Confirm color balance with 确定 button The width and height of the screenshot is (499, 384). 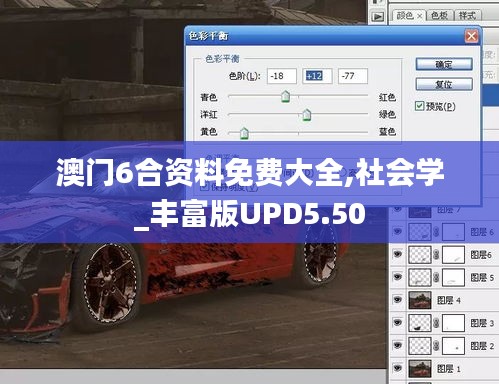coord(444,64)
